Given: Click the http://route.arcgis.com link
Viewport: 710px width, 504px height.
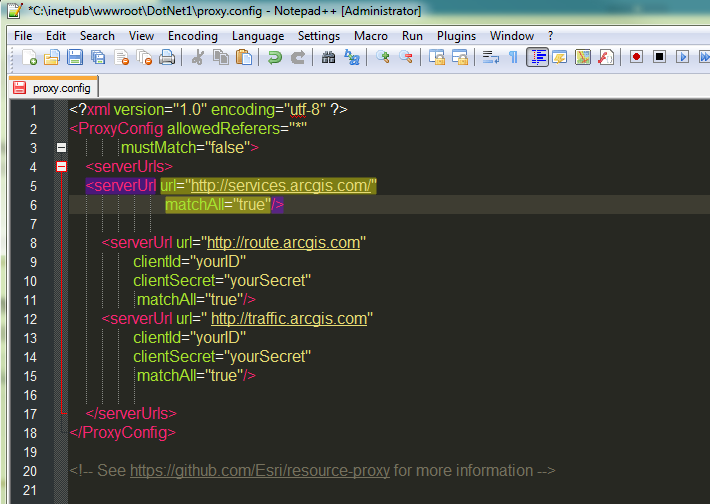Looking at the screenshot, I should (283, 243).
